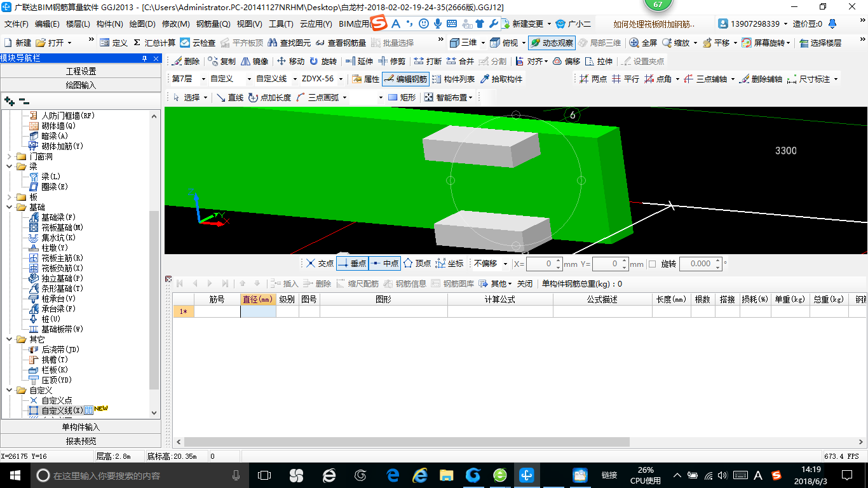Click the X offset input field
Screen dimensions: 868x488
540,264
